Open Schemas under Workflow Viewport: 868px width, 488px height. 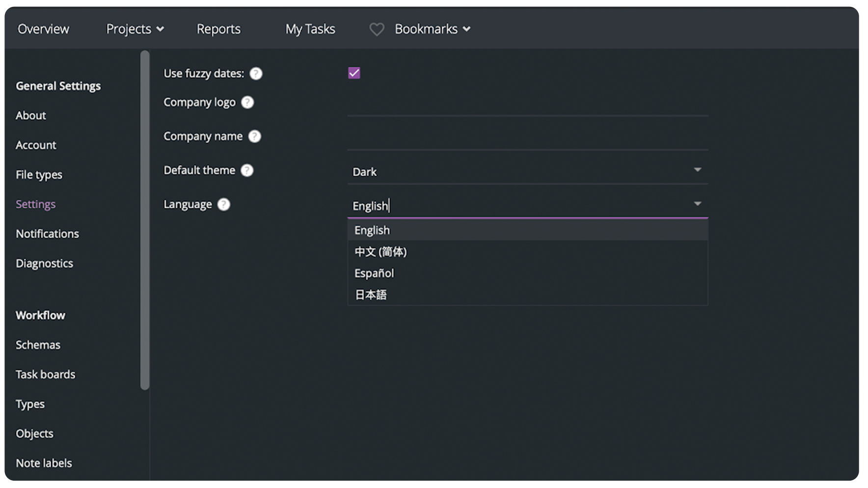38,345
